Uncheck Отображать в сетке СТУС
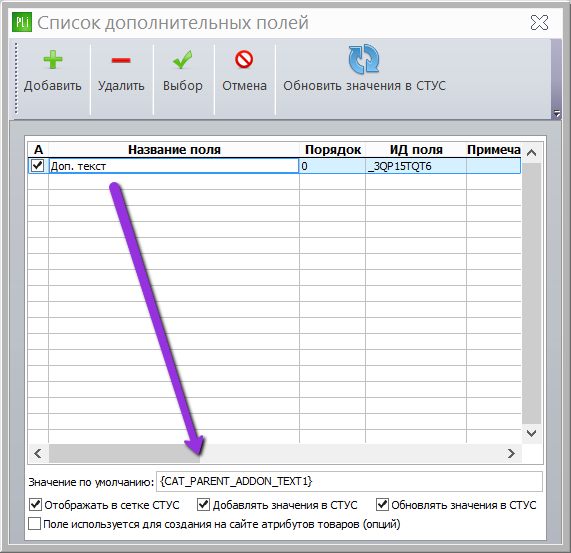571x553 pixels. [35, 505]
